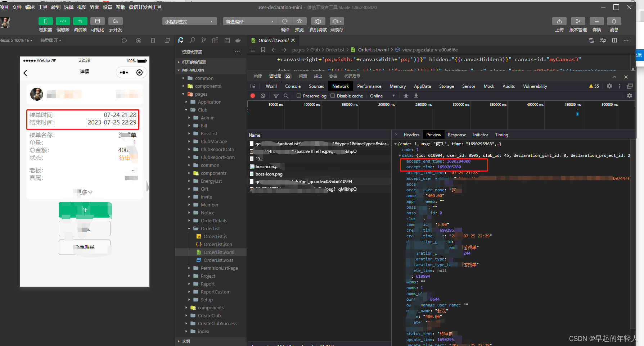The width and height of the screenshot is (644, 346).
Task: Switch to the Sources devtools tab
Action: pyautogui.click(x=316, y=86)
